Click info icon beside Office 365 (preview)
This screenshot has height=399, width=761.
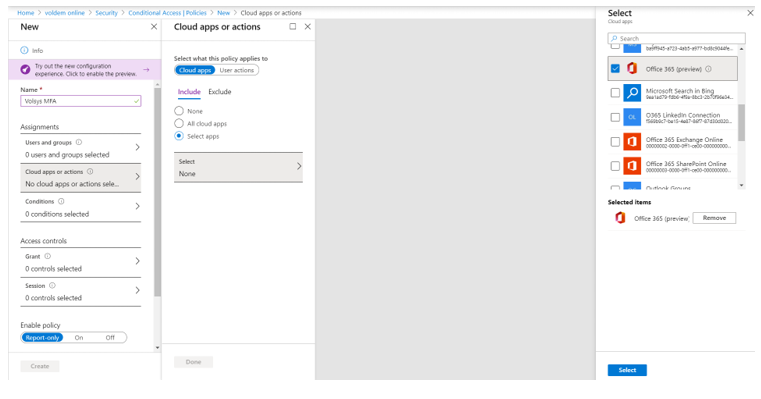tap(709, 69)
